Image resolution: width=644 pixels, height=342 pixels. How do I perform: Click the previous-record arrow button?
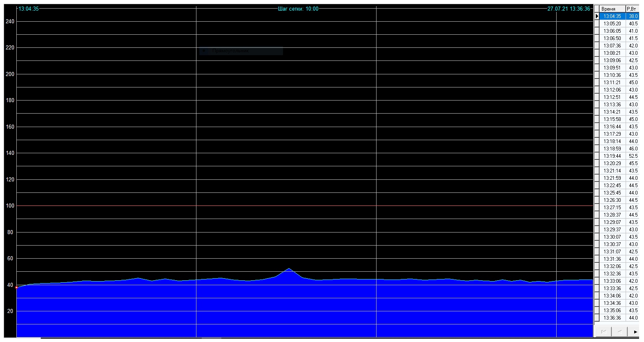click(619, 331)
